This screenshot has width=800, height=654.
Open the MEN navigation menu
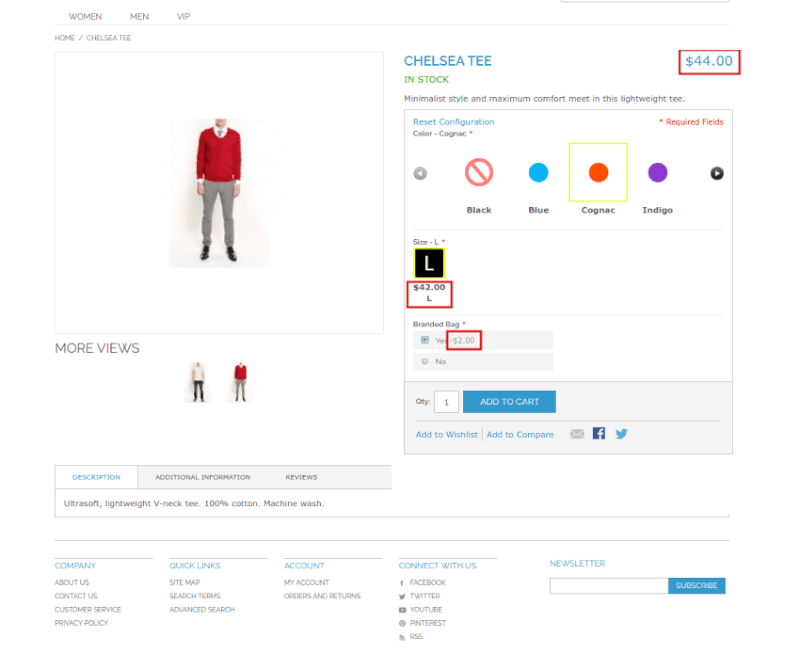point(139,16)
